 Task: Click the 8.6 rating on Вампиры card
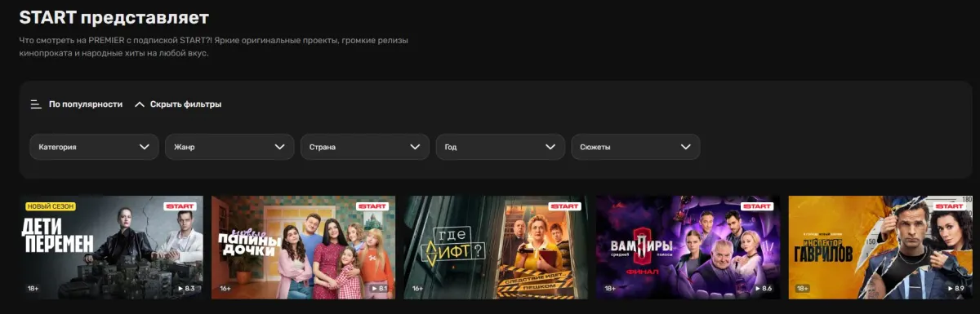763,289
